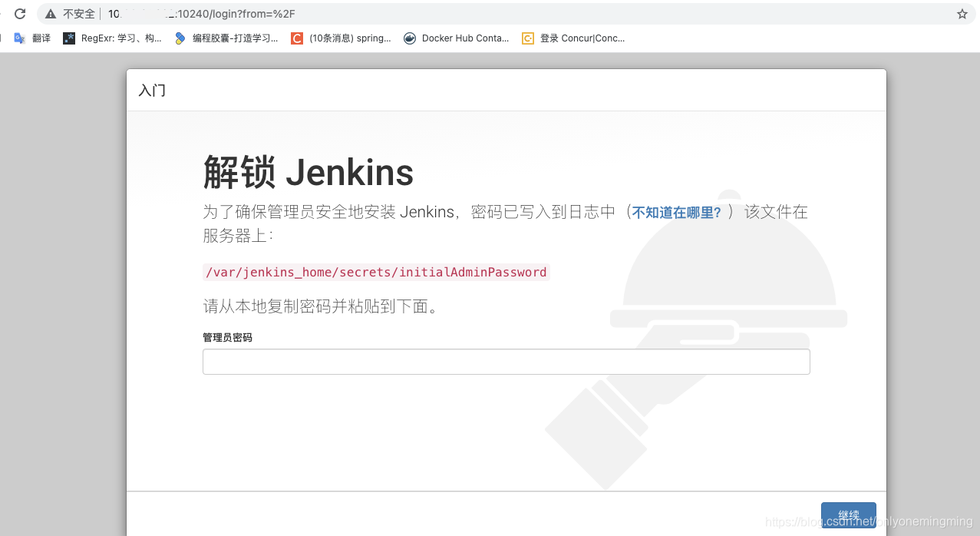This screenshot has height=536, width=980.
Task: Click the 入门 dialog title
Action: coord(152,90)
